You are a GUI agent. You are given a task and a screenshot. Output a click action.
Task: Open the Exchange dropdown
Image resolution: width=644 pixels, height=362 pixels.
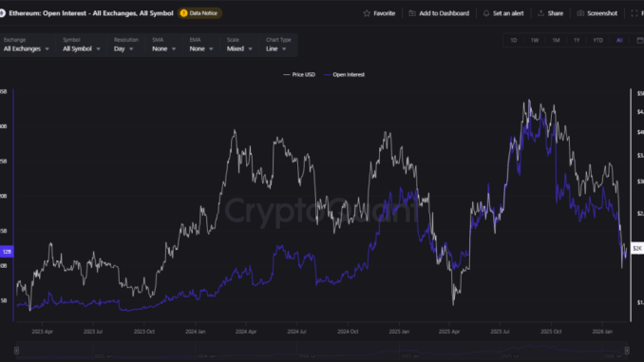(x=27, y=48)
